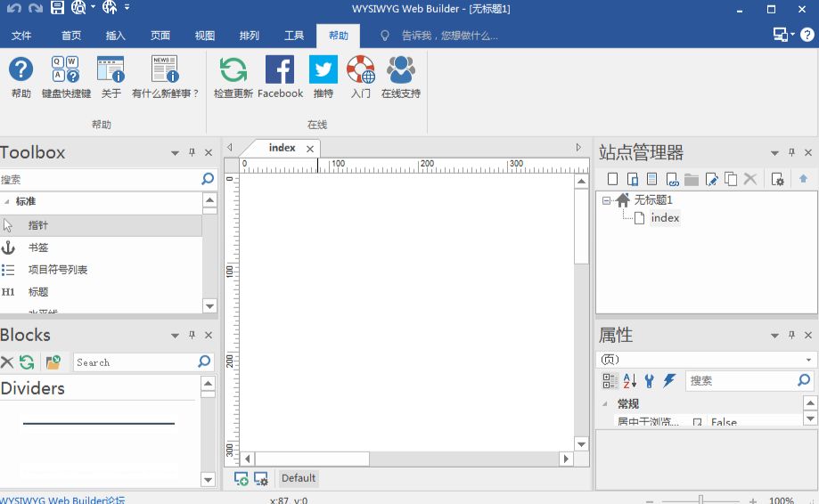Click the Twitter (推特) icon
Viewport: 819px width, 504px height.
[323, 71]
